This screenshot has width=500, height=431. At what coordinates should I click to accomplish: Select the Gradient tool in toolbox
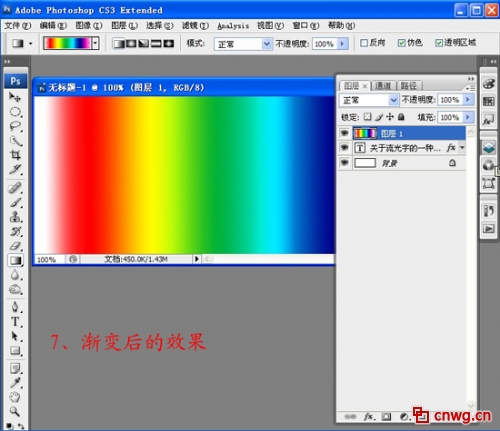(15, 260)
